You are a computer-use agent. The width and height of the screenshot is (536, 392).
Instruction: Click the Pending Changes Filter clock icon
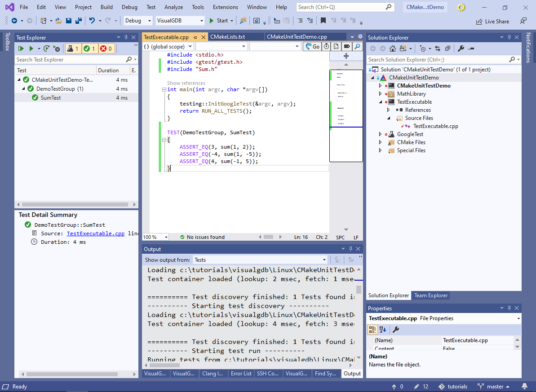423,48
